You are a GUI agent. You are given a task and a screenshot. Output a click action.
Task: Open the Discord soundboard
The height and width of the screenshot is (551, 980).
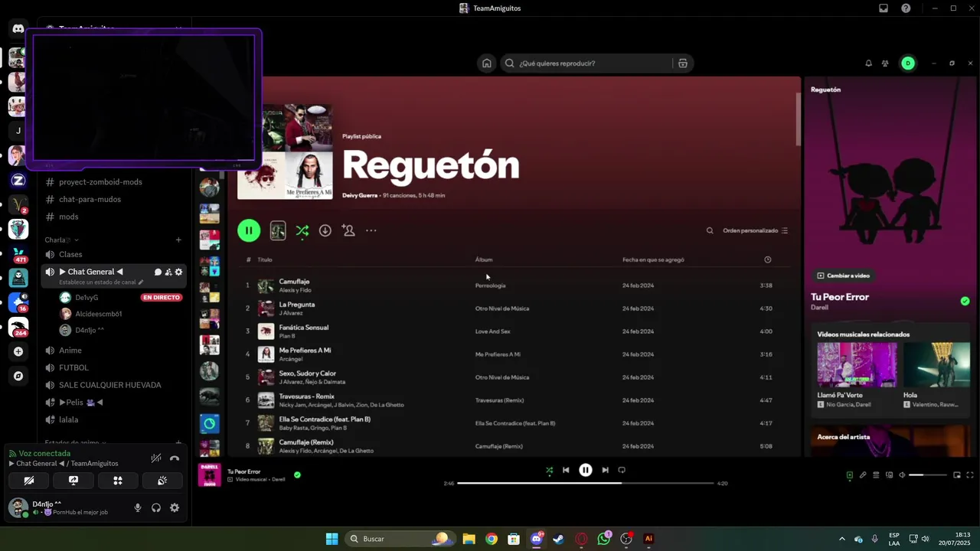[x=162, y=481]
